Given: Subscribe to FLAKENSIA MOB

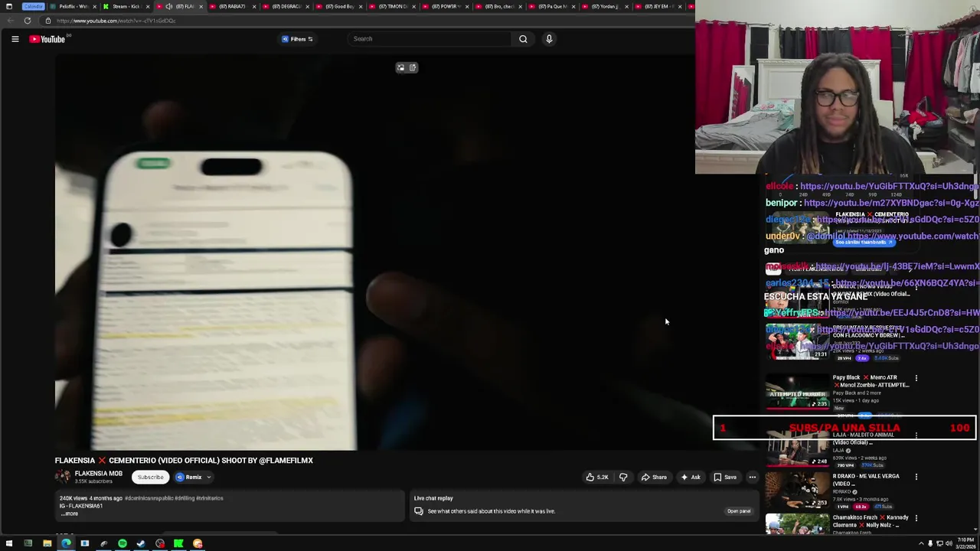Looking at the screenshot, I should click(x=150, y=477).
